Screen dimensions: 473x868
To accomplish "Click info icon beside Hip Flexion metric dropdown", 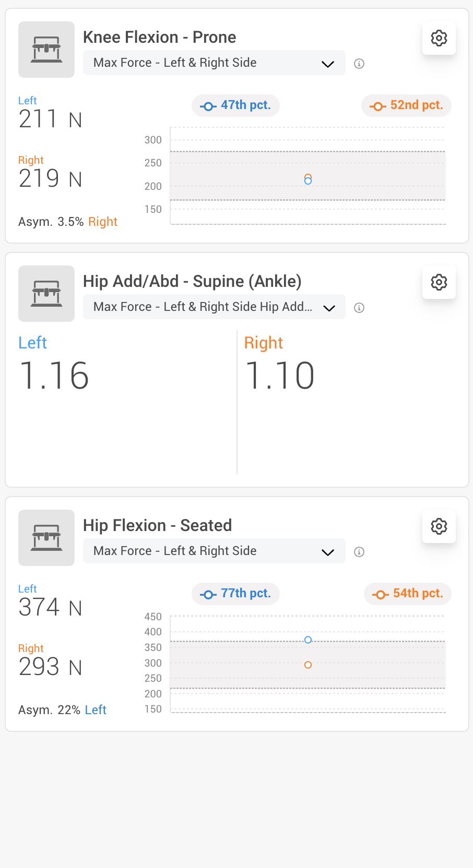I will pyautogui.click(x=359, y=552).
